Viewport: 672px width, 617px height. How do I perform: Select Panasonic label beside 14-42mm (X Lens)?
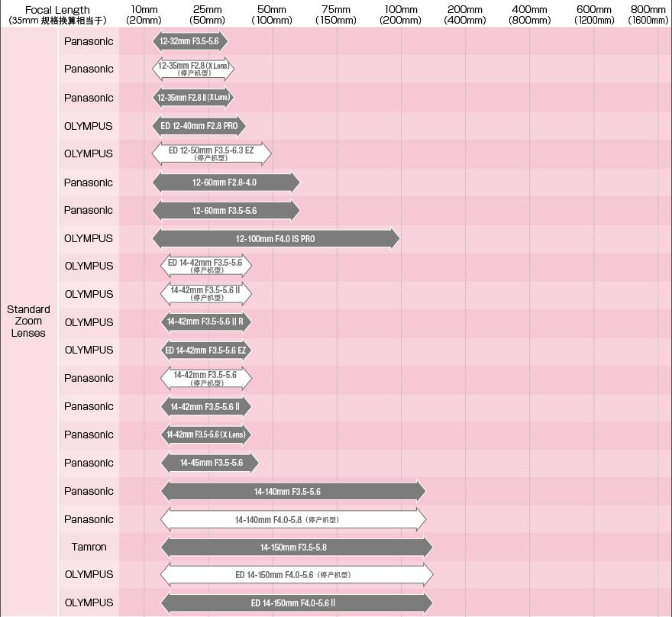point(89,435)
